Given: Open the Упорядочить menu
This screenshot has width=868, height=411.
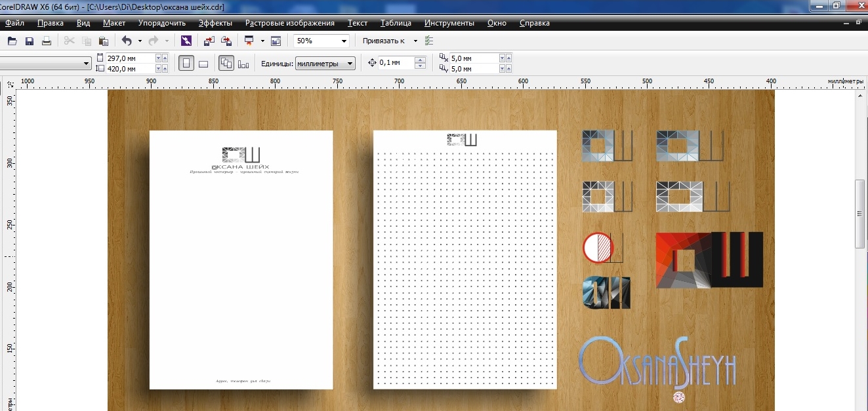Looking at the screenshot, I should coord(162,23).
